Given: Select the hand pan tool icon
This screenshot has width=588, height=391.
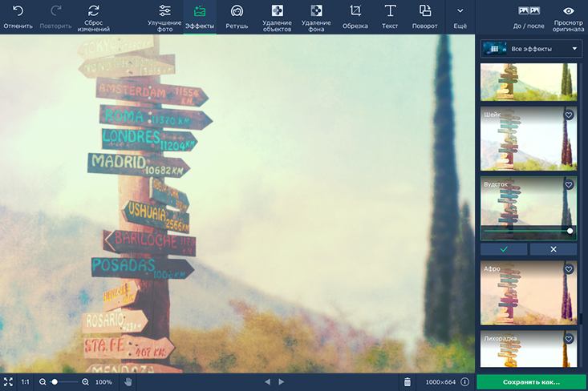Looking at the screenshot, I should tap(128, 382).
